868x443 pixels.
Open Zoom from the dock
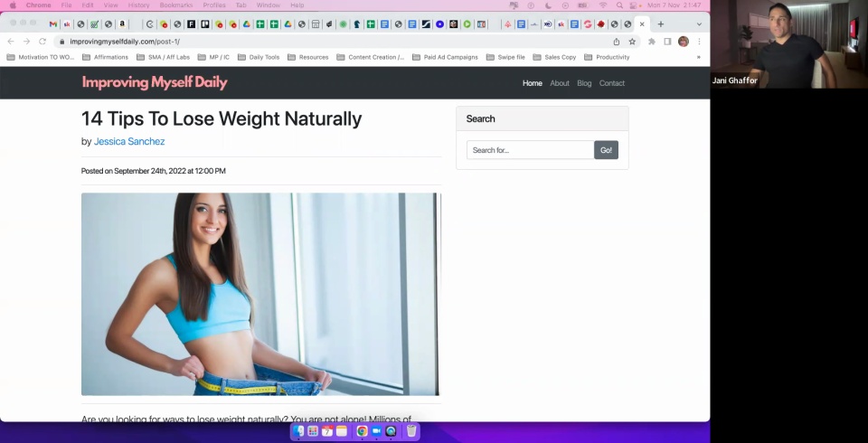click(376, 431)
